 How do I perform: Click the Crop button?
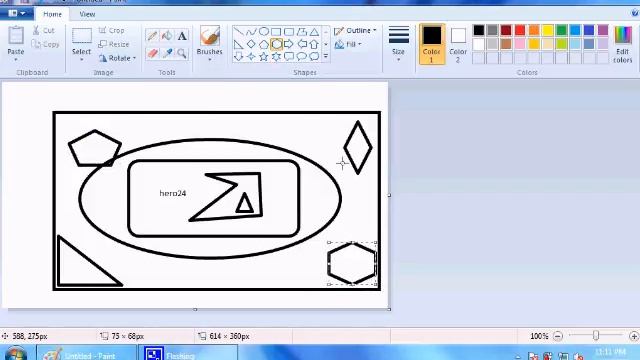(111, 31)
